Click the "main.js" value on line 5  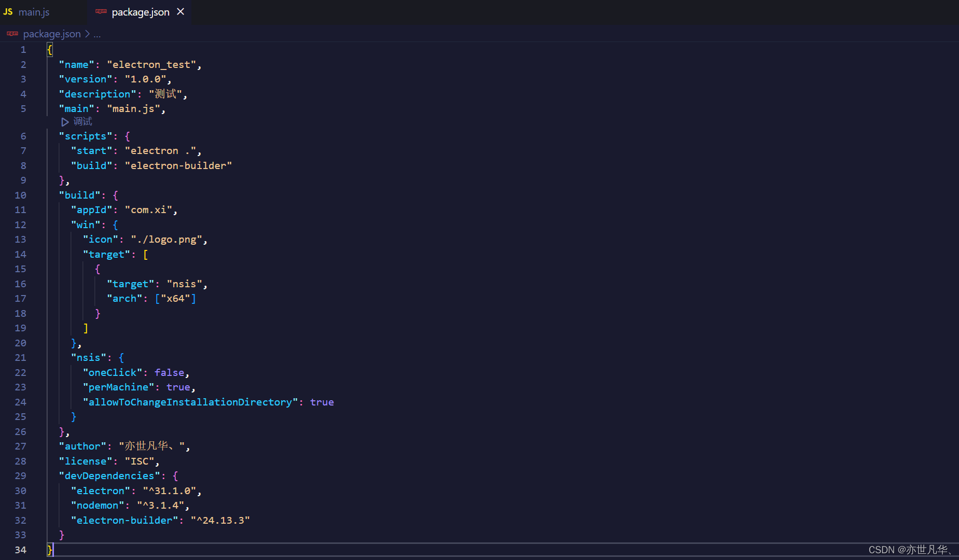pyautogui.click(x=134, y=109)
